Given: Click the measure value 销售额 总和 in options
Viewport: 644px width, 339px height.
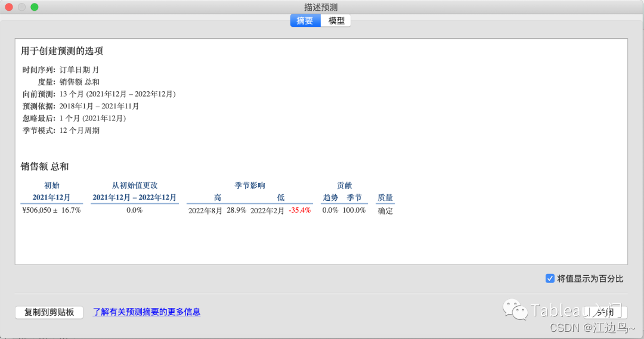Looking at the screenshot, I should (x=79, y=82).
